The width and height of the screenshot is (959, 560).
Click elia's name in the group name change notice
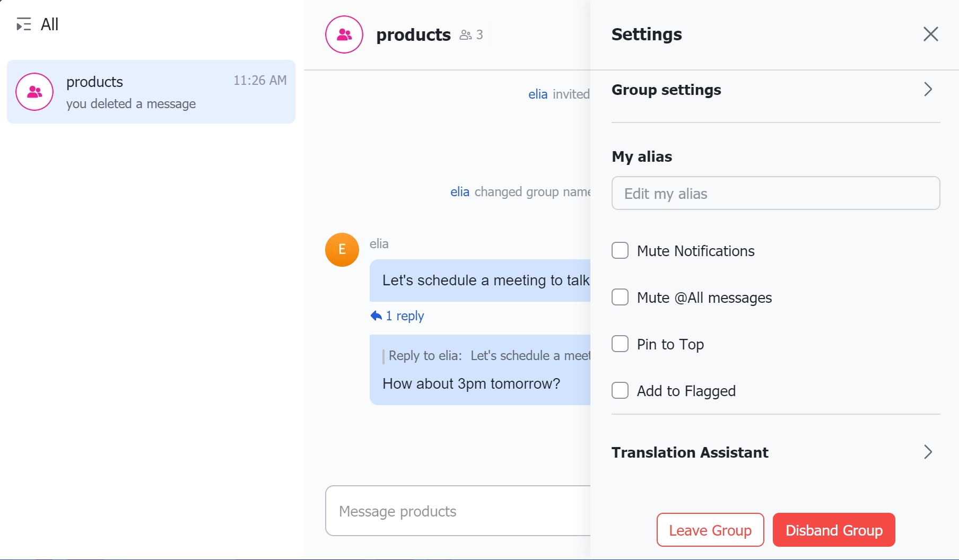[x=459, y=192]
